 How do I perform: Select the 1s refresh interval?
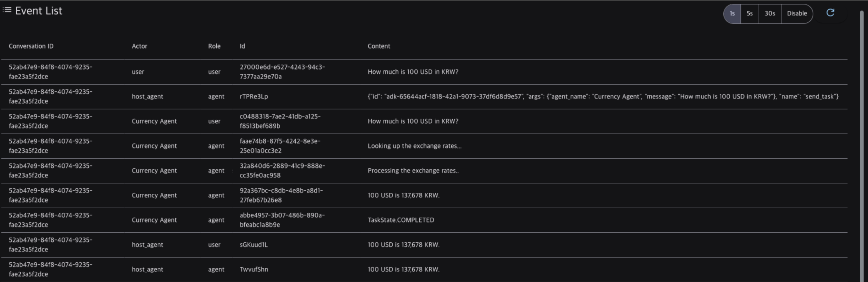tap(732, 13)
